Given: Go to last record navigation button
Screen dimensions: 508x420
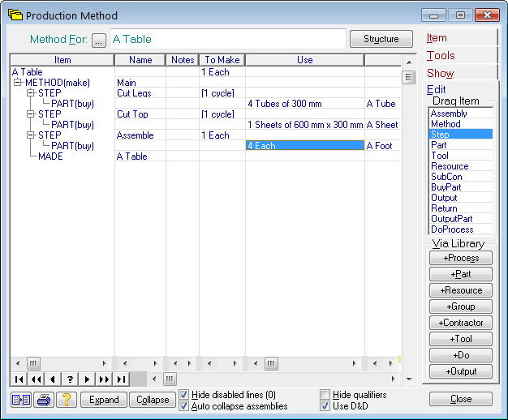Looking at the screenshot, I should pyautogui.click(x=121, y=379).
